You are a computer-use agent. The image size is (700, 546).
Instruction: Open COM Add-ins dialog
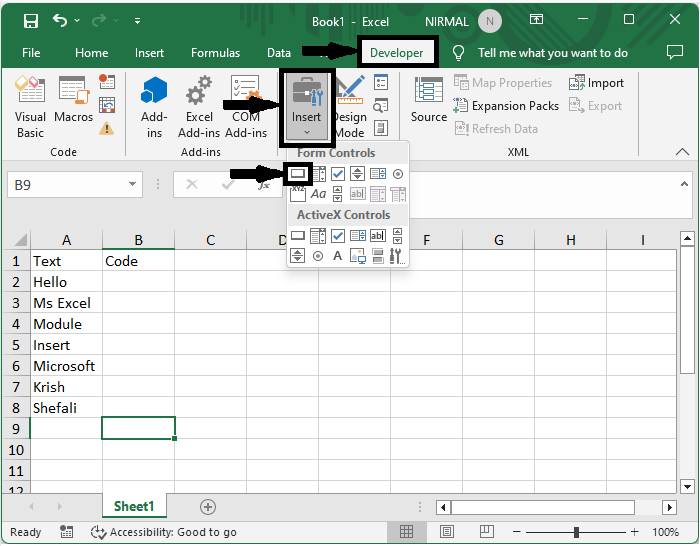pos(246,107)
